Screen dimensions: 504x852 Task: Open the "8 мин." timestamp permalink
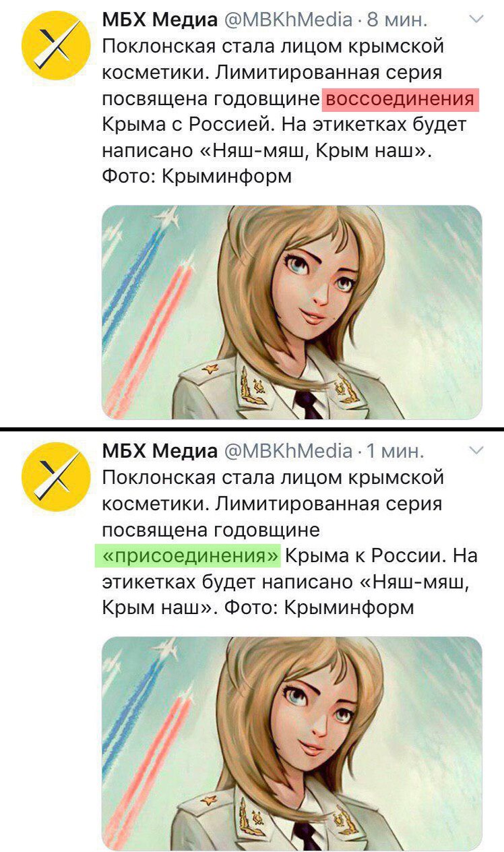coord(397,20)
